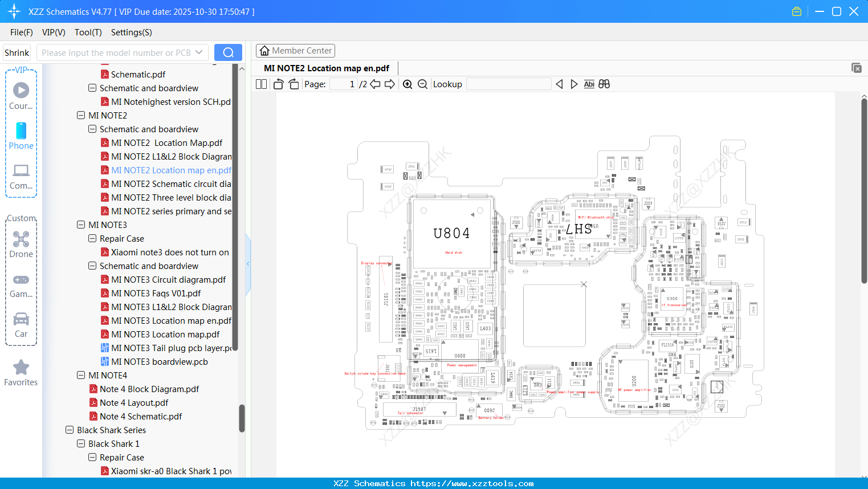
Task: Open the Tool menu
Action: pyautogui.click(x=88, y=32)
